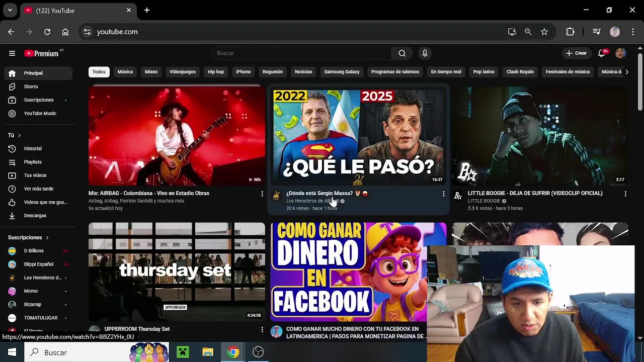Select the Clash Royale filter chip
This screenshot has height=362, width=644.
click(x=520, y=72)
